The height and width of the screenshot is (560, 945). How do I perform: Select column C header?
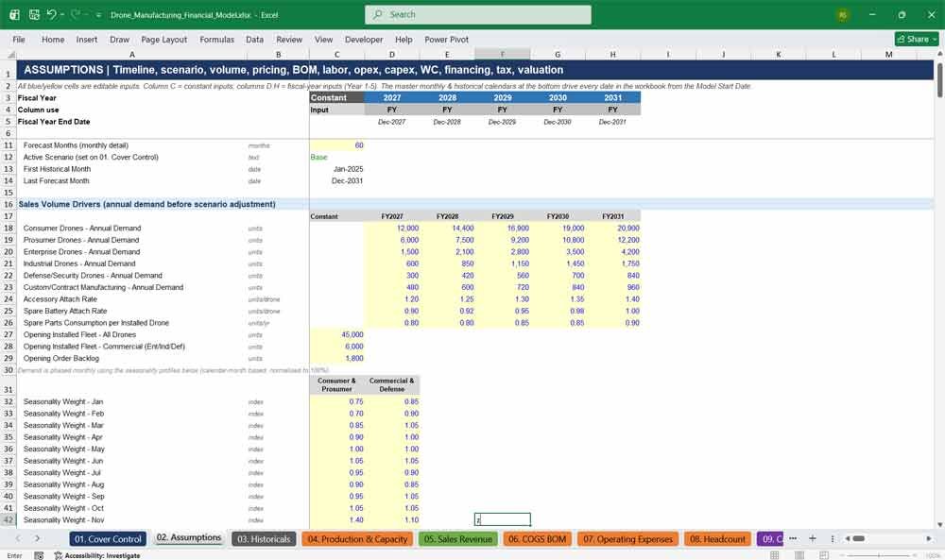(x=337, y=54)
